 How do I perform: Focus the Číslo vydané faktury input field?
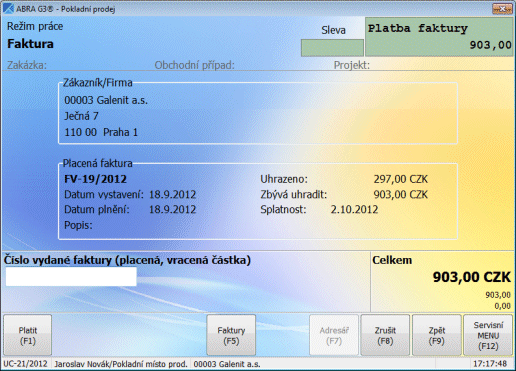coord(71,276)
